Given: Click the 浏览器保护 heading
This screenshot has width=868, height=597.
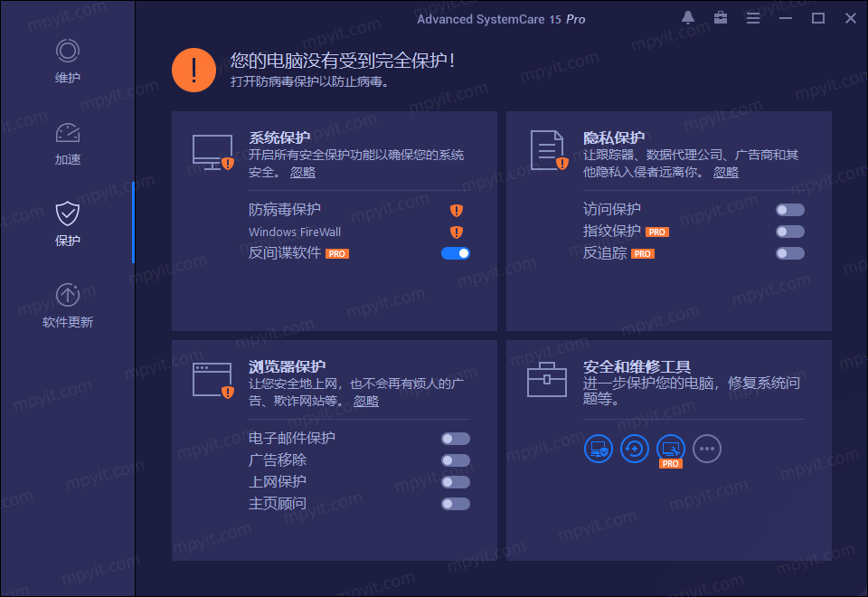Looking at the screenshot, I should 287,366.
